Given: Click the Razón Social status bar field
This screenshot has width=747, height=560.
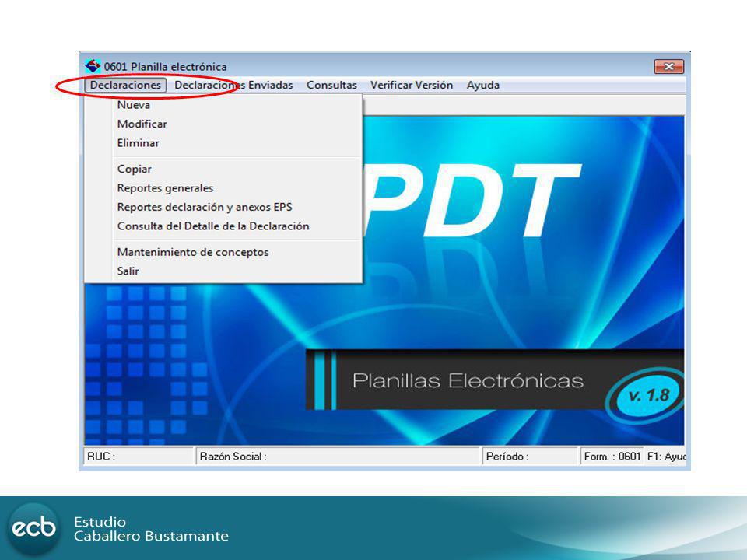Looking at the screenshot, I should coord(337,457).
